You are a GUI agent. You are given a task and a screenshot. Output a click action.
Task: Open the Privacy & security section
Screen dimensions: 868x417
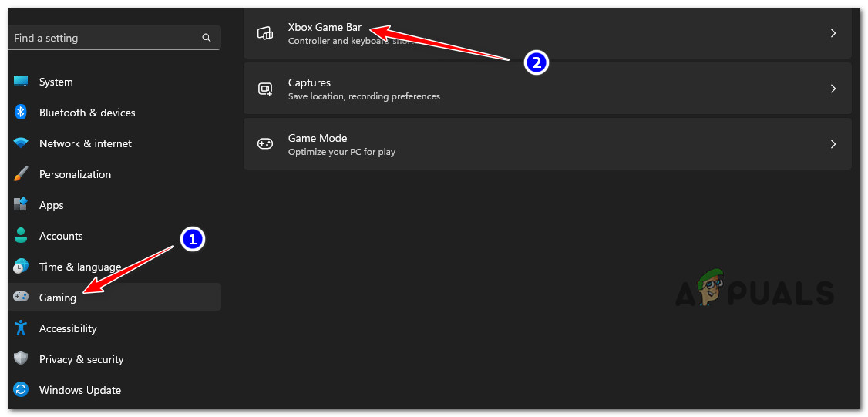pyautogui.click(x=81, y=359)
